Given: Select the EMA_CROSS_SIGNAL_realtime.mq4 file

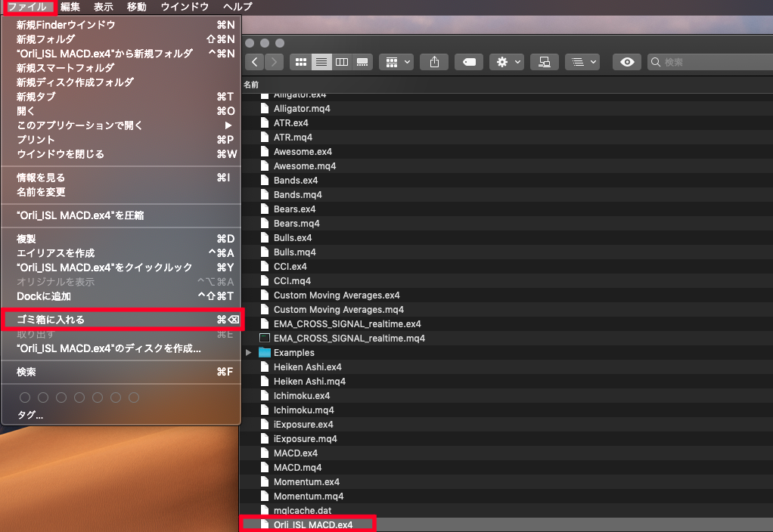Looking at the screenshot, I should (349, 339).
